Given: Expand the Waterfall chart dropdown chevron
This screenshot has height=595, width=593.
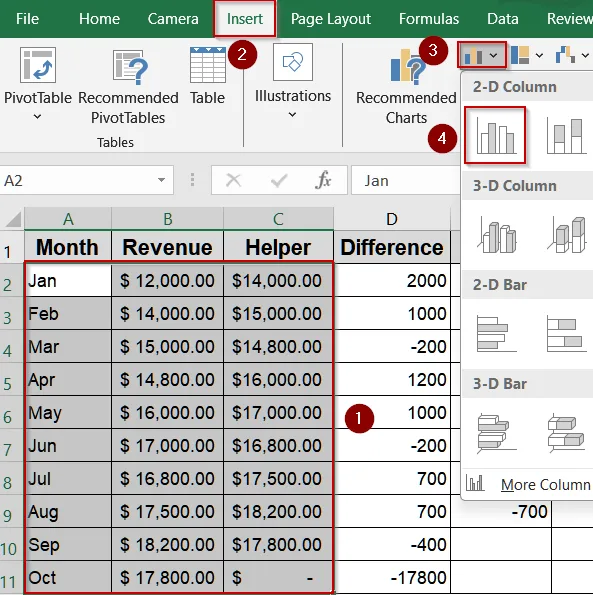Looking at the screenshot, I should [585, 56].
